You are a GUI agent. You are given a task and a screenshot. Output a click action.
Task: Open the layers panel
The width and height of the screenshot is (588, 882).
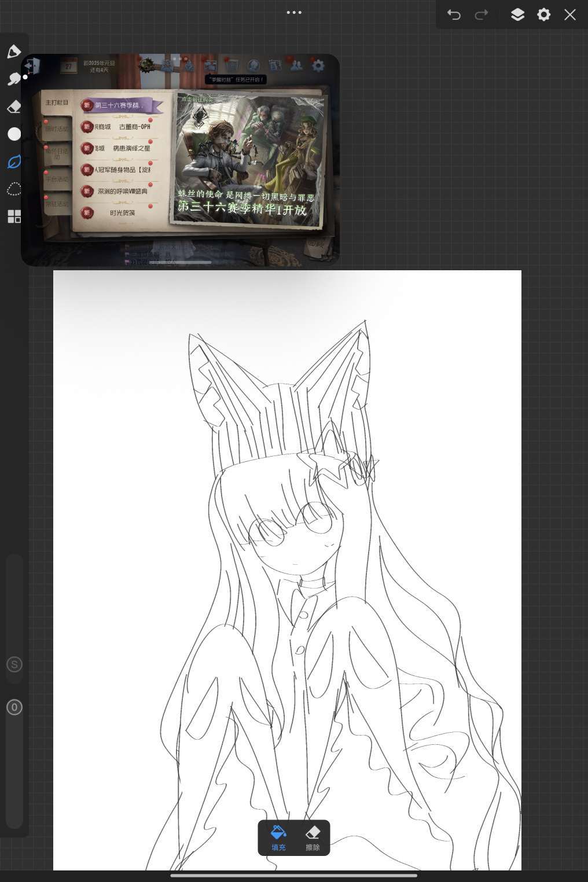pyautogui.click(x=517, y=14)
